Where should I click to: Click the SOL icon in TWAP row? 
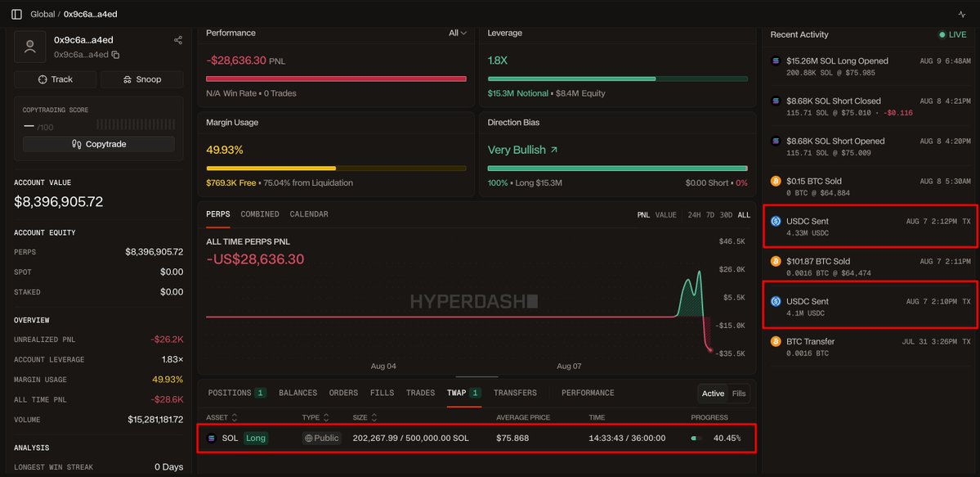(x=211, y=439)
